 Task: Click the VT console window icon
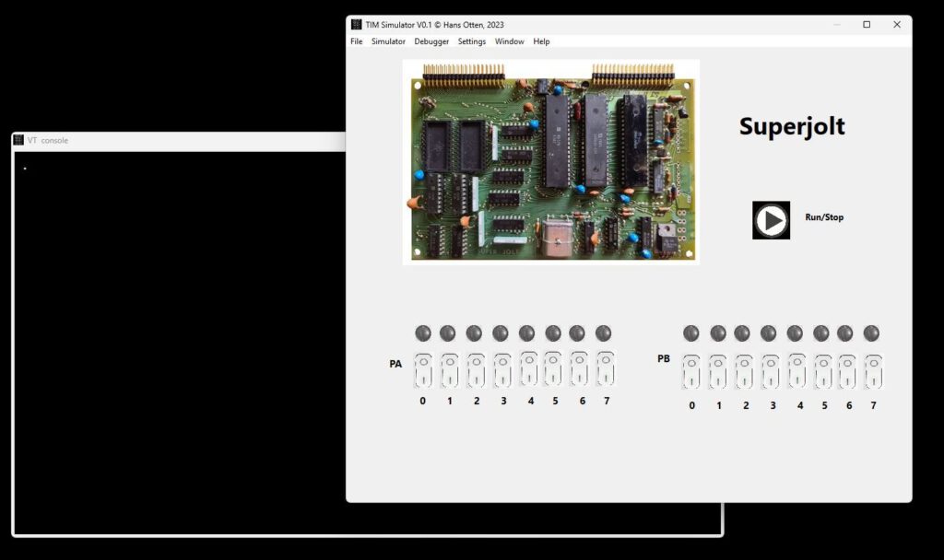(18, 140)
